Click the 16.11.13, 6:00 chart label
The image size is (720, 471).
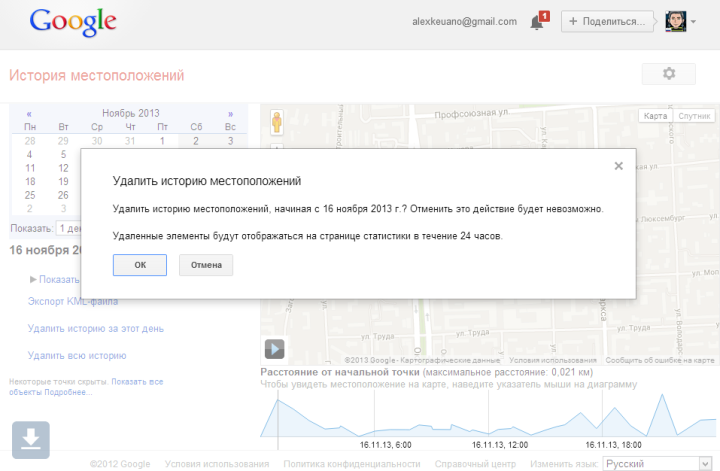[386, 445]
